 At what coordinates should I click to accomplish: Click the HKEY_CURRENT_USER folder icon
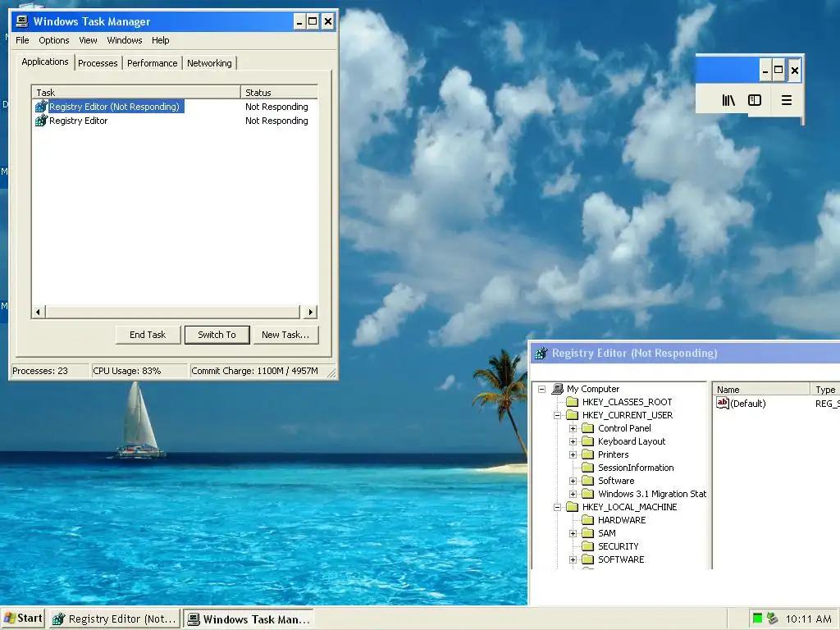[x=573, y=415]
